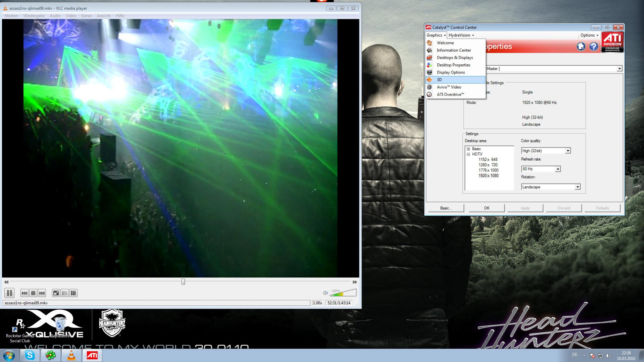Open VLC Audio menu
This screenshot has height=362, width=644.
[x=55, y=16]
